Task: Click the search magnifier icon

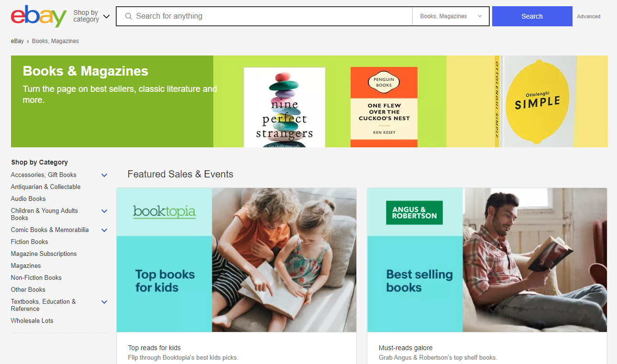Action: pyautogui.click(x=128, y=16)
